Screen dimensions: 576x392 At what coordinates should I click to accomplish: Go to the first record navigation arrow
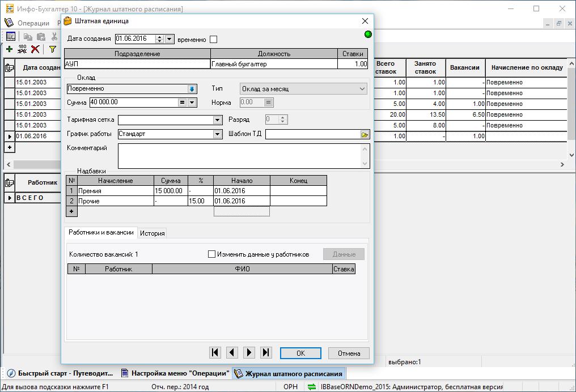[x=215, y=352]
